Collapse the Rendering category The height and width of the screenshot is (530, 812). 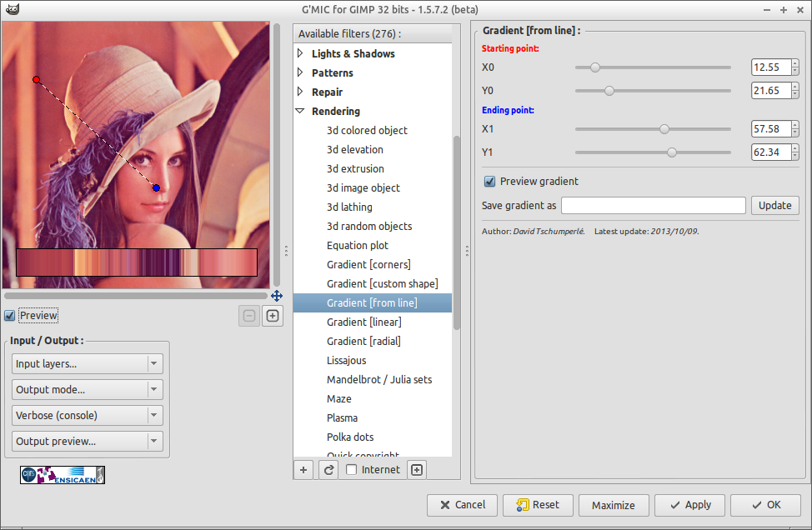point(300,111)
